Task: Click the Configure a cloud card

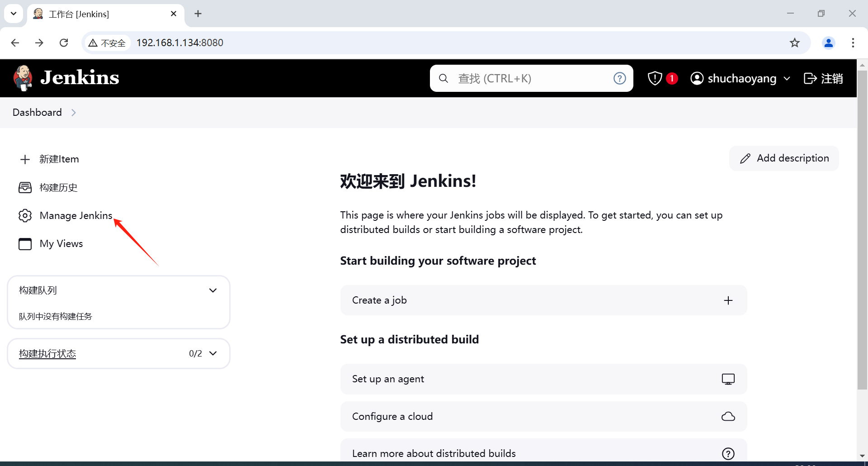Action: pos(543,416)
